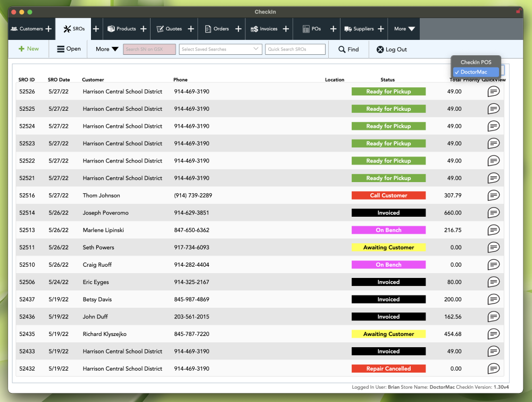The image size is (532, 402).
Task: Open QuickView icon for Thom Johnson row
Action: [x=493, y=195]
